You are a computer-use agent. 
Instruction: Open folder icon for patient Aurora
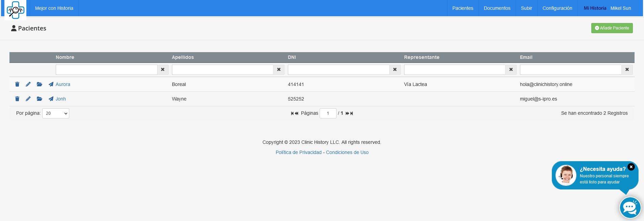(x=40, y=84)
